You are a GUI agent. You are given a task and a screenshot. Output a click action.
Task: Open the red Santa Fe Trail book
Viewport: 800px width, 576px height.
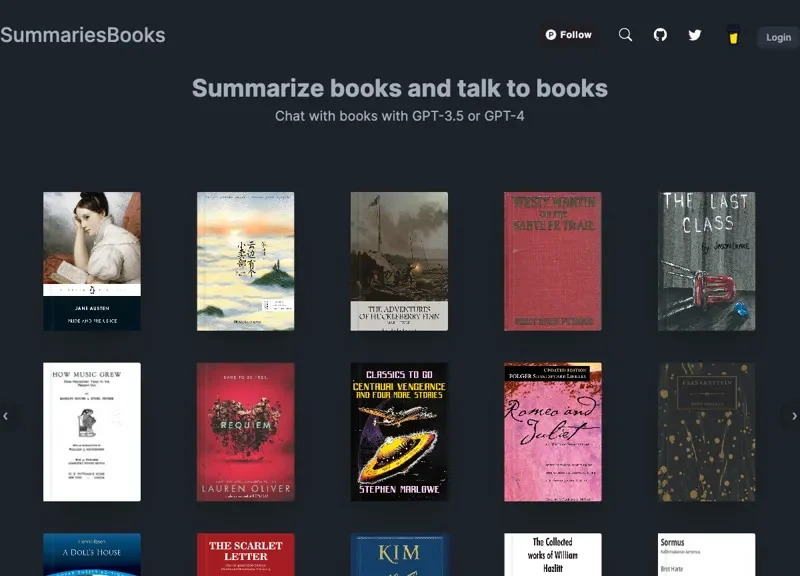[x=553, y=261]
